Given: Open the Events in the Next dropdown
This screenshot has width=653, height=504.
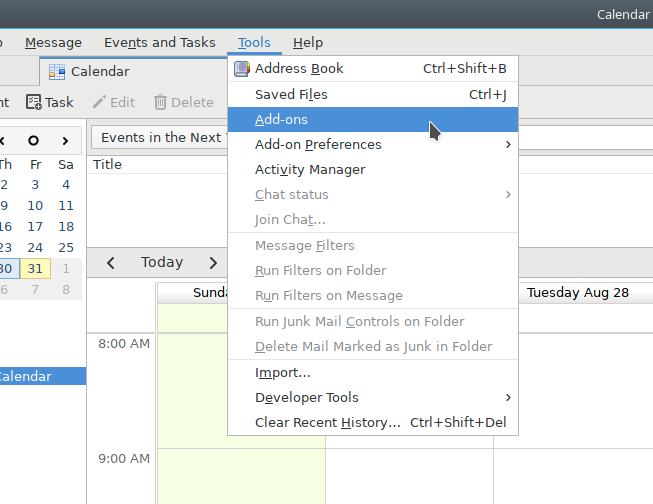Looking at the screenshot, I should point(160,137).
